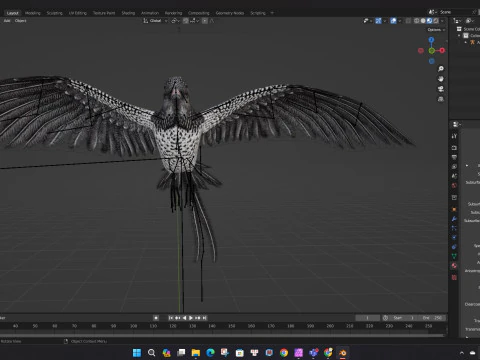Open the overlays settings dropdown arrow
Image resolution: width=480 pixels, height=360 pixels.
point(400,21)
